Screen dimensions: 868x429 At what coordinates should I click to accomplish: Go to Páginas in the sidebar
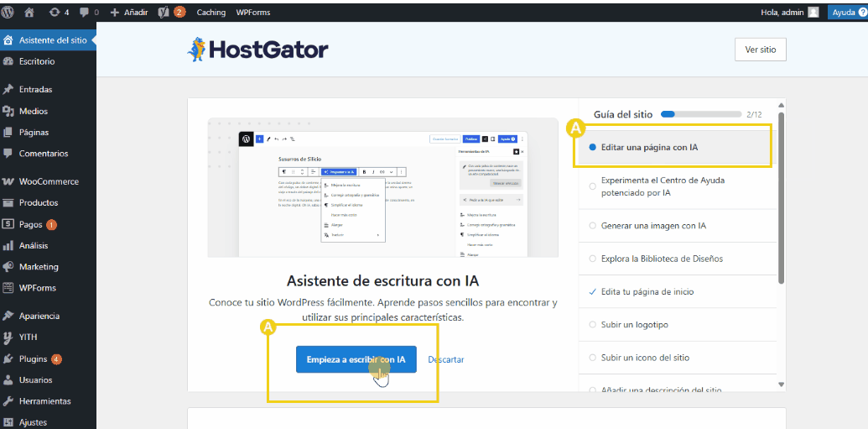pos(34,132)
